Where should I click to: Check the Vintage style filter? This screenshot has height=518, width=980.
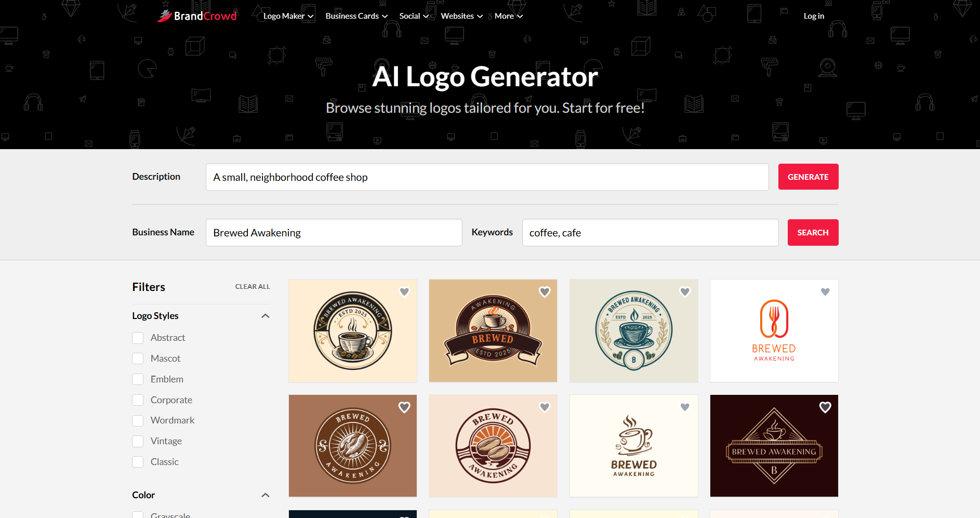[138, 442]
